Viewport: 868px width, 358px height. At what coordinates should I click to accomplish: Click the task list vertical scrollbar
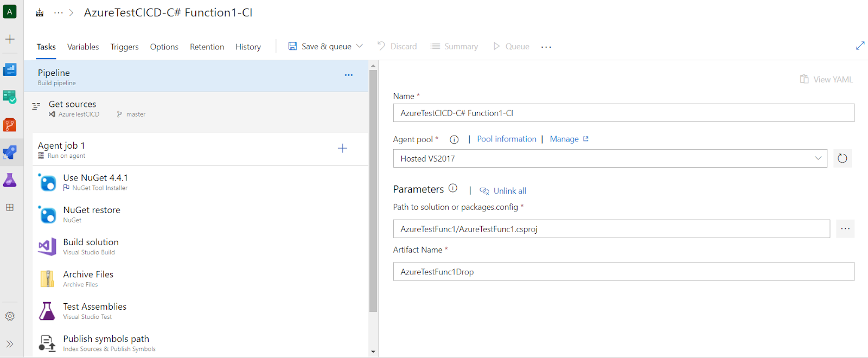[373, 191]
